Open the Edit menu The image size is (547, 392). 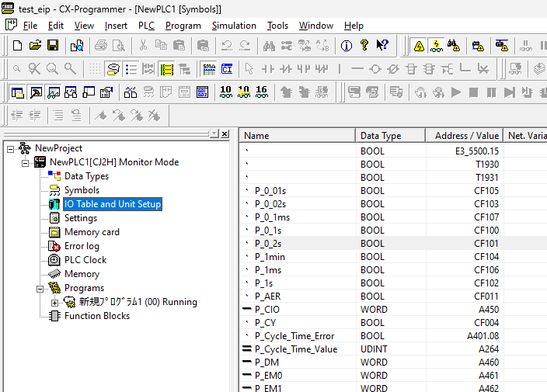56,26
